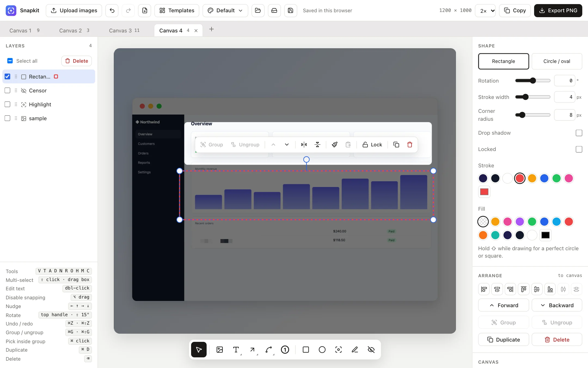Enable the Locked checkbox
This screenshot has width=588, height=368.
tap(579, 149)
